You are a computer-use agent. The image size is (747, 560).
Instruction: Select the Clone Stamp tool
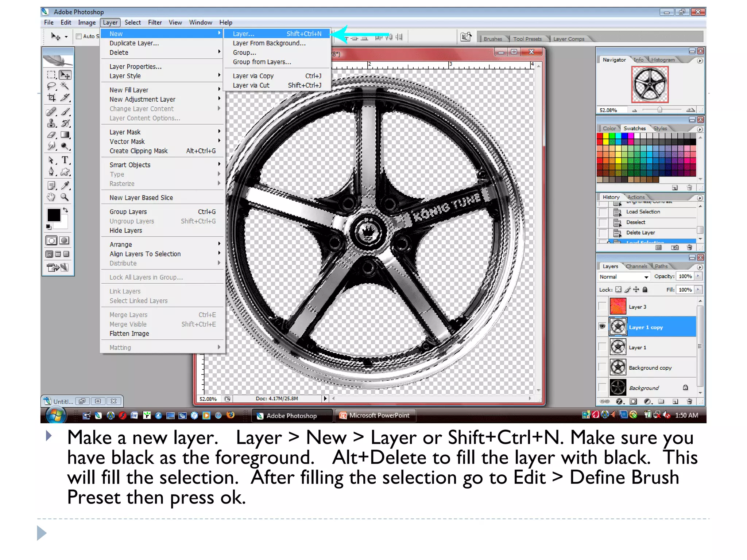(x=51, y=123)
